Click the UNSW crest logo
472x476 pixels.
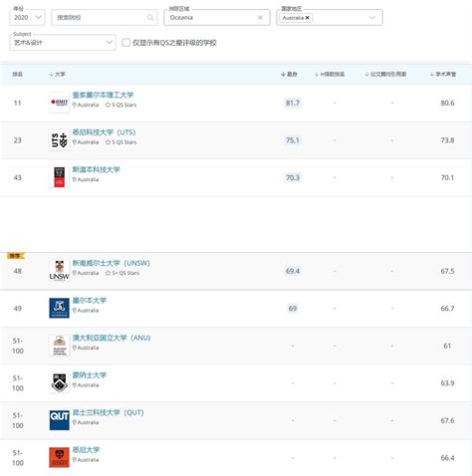[59, 271]
